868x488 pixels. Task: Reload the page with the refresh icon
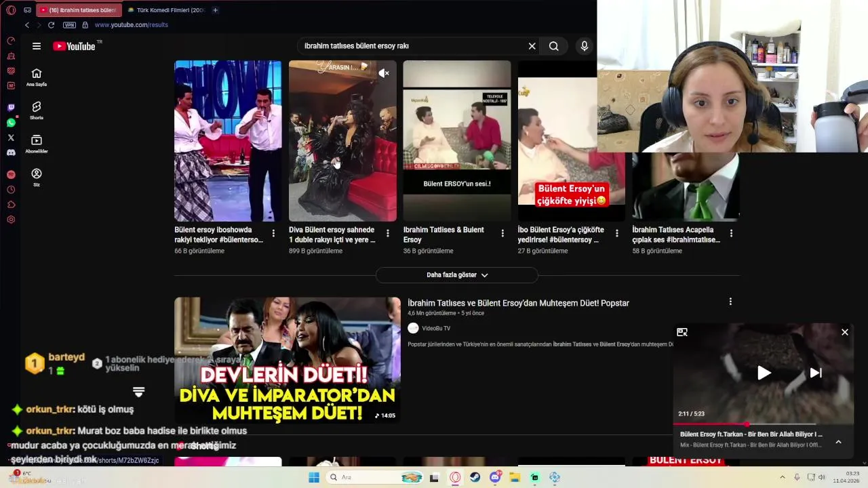[x=51, y=25]
